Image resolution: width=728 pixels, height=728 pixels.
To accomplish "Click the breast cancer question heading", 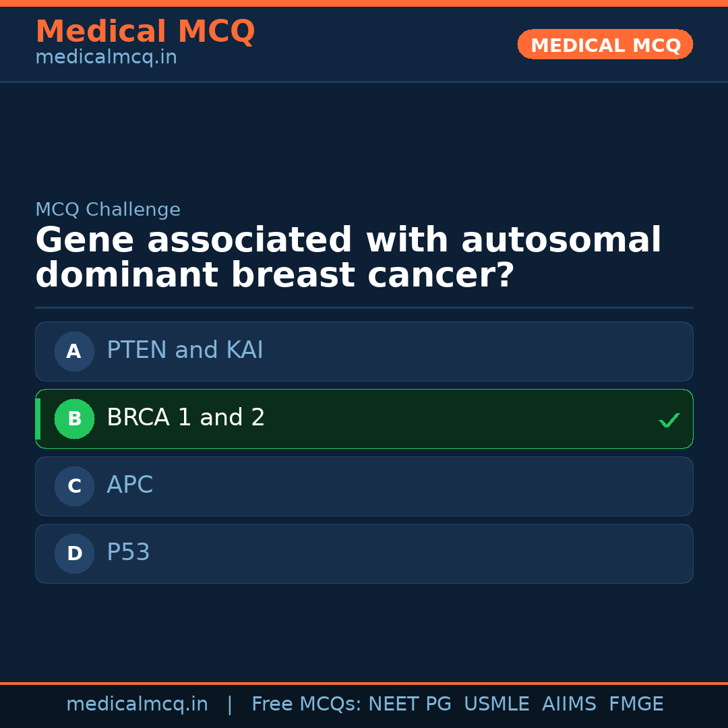I will click(x=348, y=258).
